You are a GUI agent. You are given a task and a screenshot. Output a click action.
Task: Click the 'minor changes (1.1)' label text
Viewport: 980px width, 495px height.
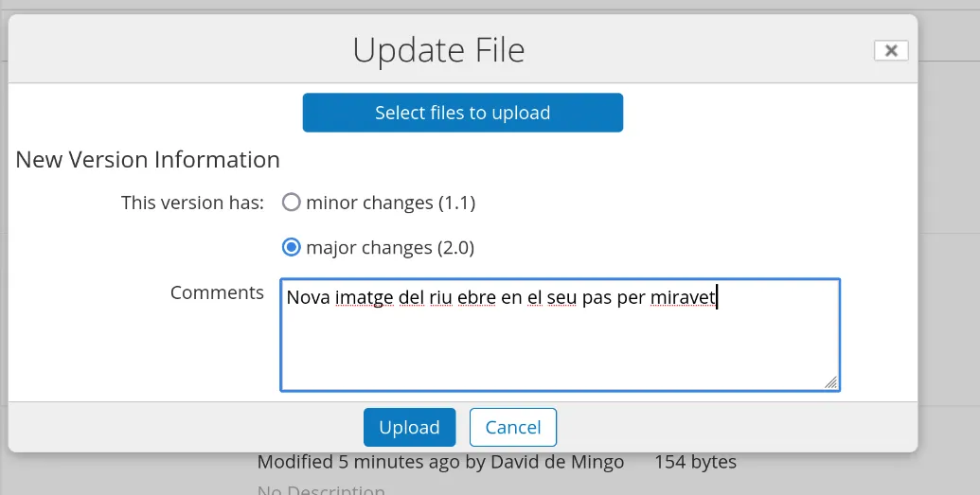390,203
